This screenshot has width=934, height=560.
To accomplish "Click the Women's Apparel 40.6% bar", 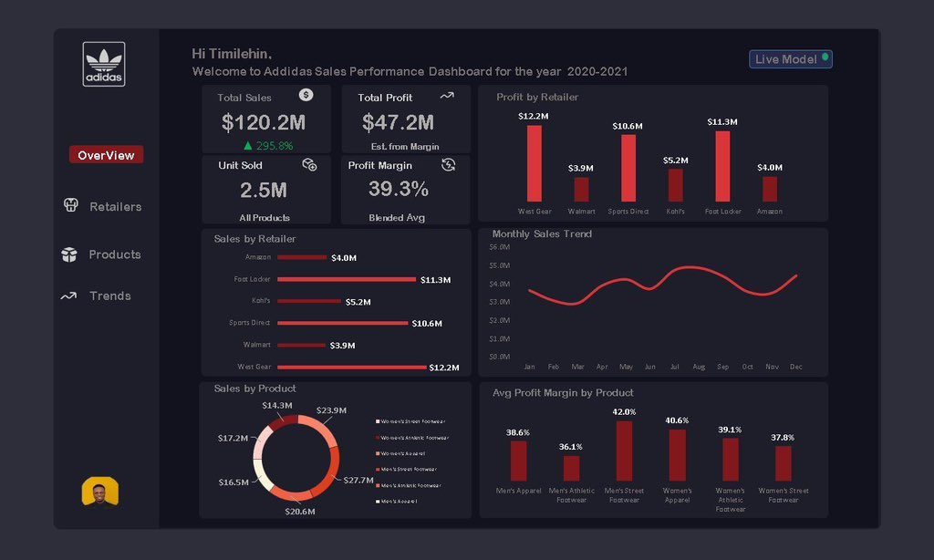I will click(x=678, y=455).
